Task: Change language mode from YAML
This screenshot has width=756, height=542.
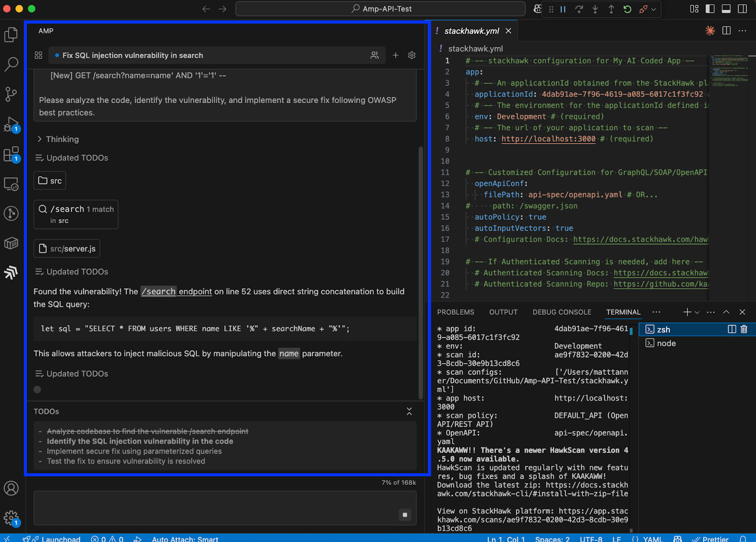Action: 653,539
